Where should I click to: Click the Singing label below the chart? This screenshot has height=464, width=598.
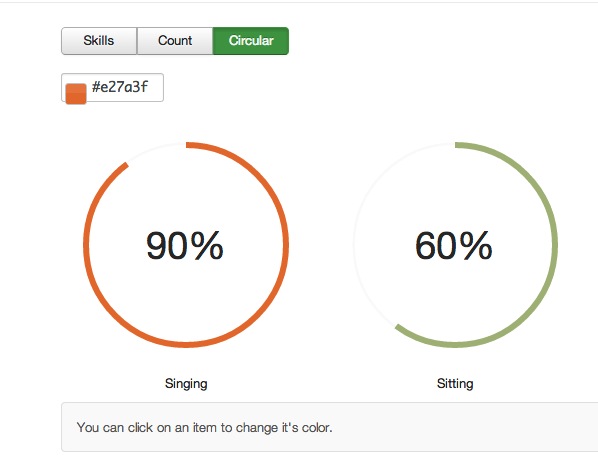[x=186, y=383]
